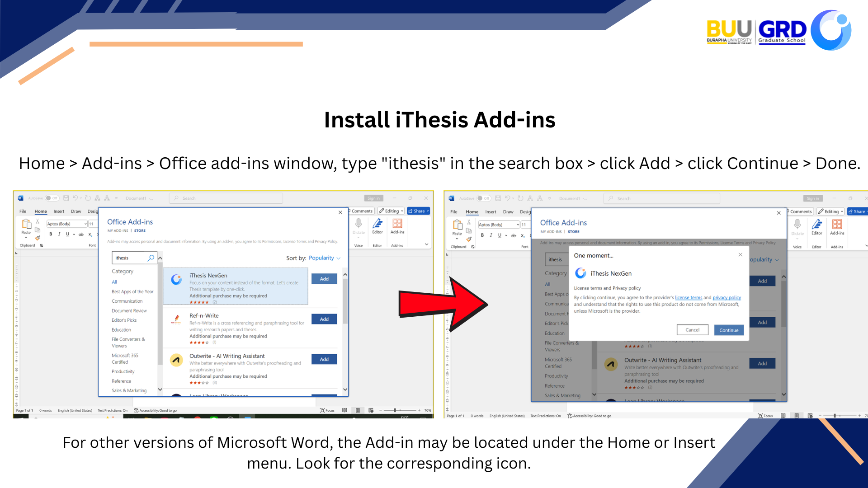Click Dictate microphone icon in right Word window
Viewport: 868px width, 488px height.
797,225
